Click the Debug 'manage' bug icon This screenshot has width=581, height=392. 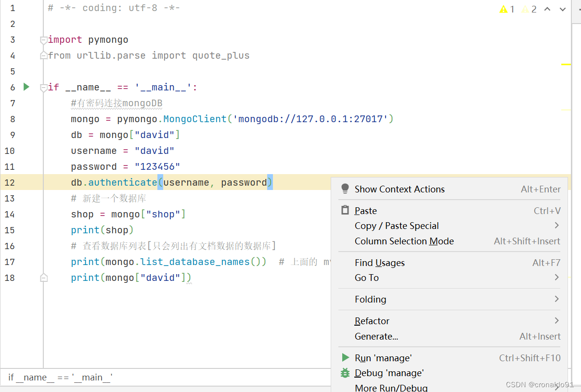[x=345, y=373]
